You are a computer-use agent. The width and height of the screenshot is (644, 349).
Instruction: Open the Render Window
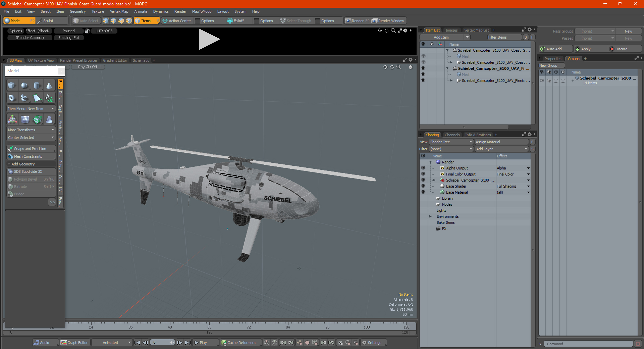[x=388, y=21]
